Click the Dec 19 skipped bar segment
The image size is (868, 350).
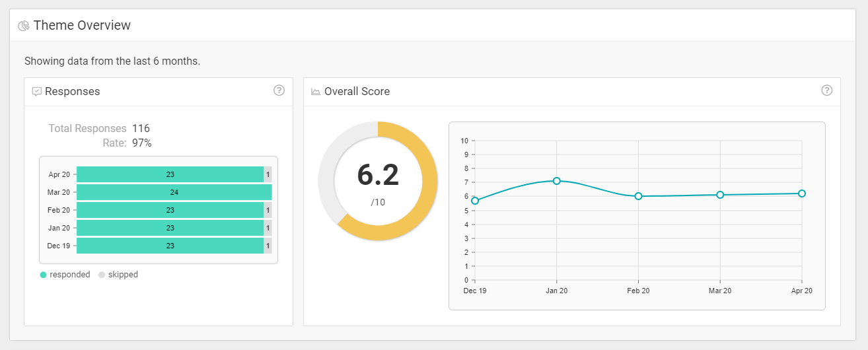[268, 246]
